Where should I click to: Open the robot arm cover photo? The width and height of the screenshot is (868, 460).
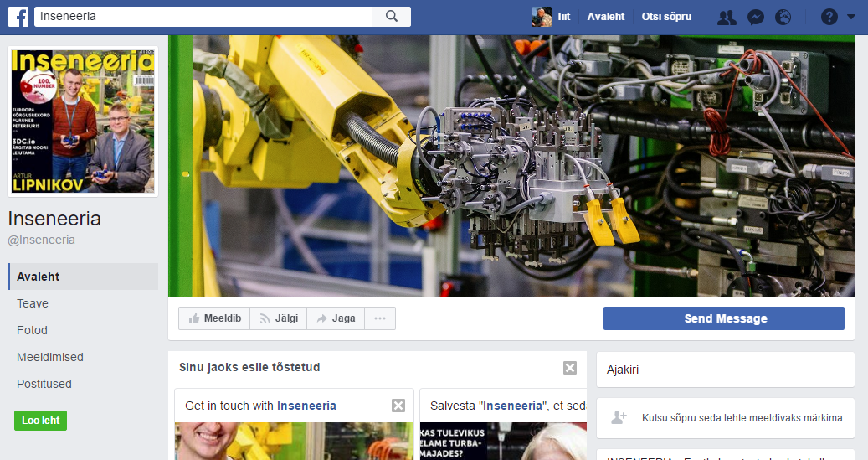click(x=511, y=166)
